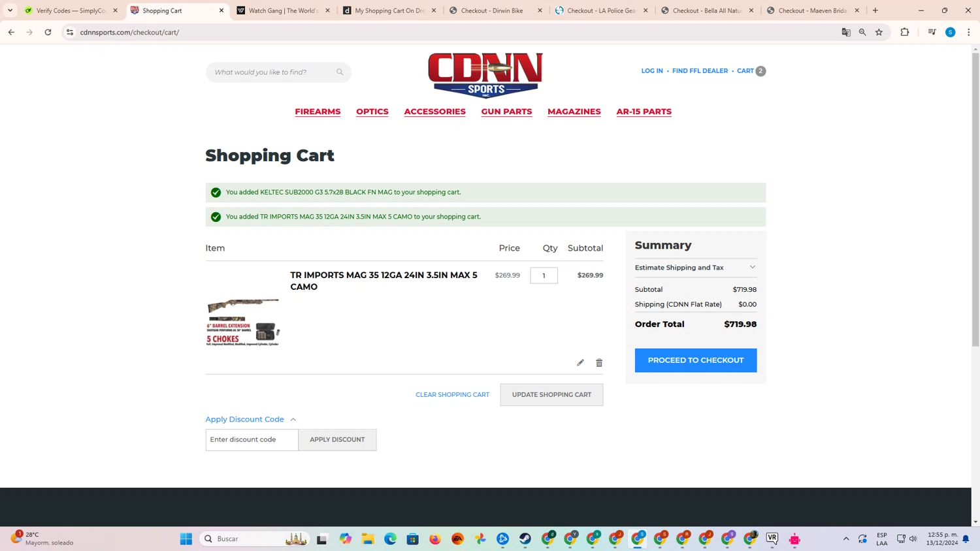Edit the TR Imports item with pencil icon
This screenshot has width=980, height=551.
580,362
